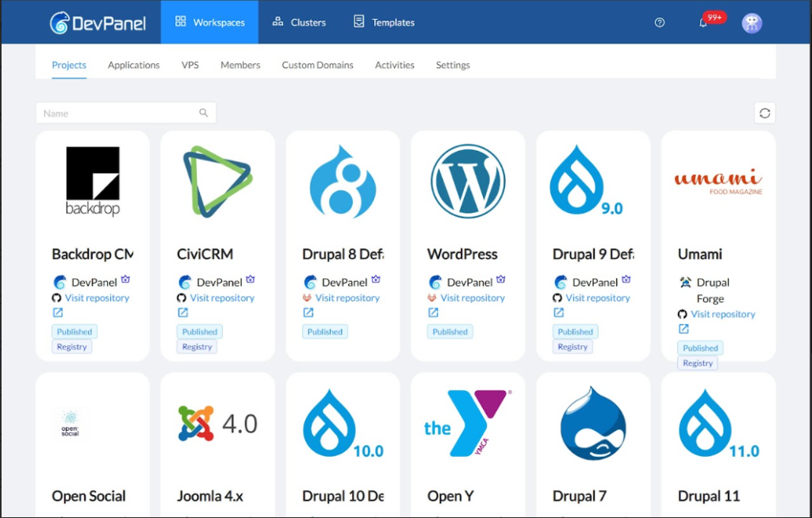Click the DevPanel logo in the navigation bar

(x=97, y=22)
